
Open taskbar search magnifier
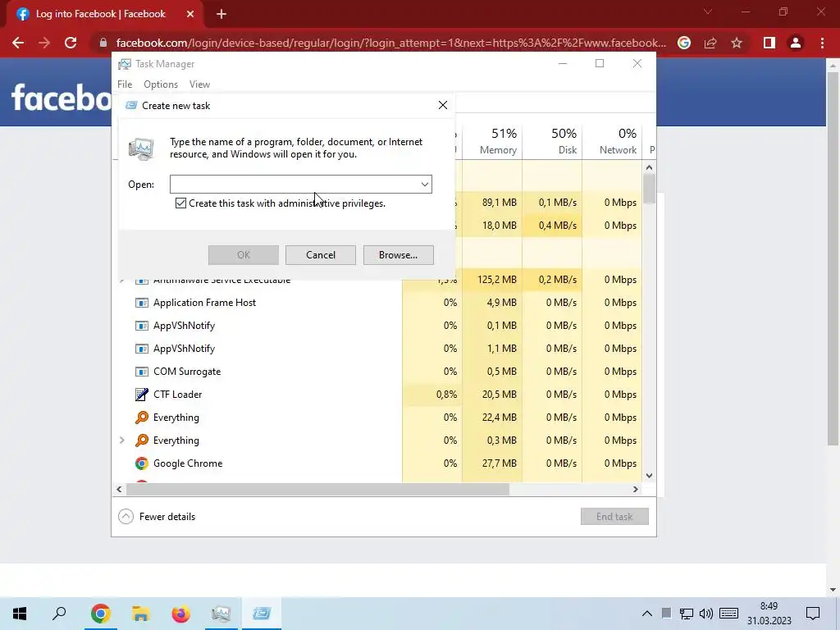coord(59,614)
